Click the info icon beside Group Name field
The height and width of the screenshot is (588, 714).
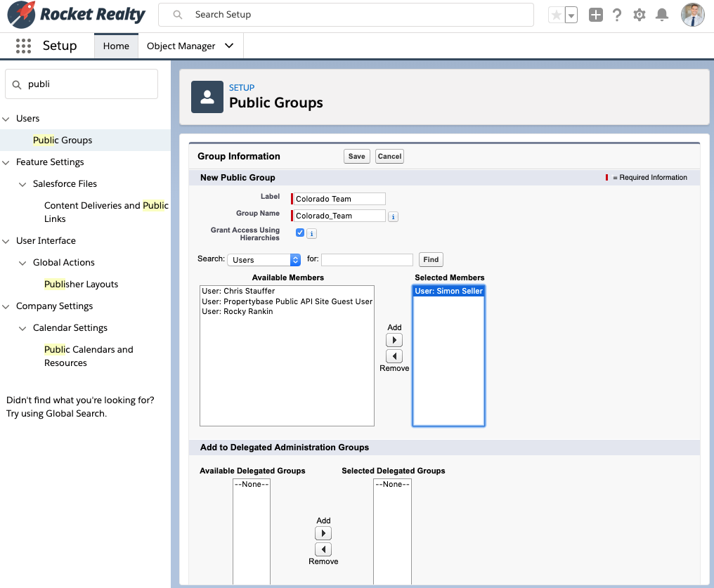[392, 216]
